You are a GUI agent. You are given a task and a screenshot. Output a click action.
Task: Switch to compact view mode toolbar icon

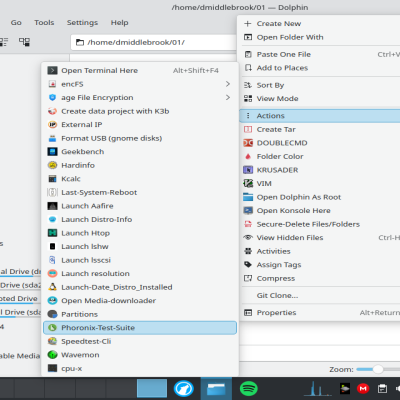(x=3, y=42)
